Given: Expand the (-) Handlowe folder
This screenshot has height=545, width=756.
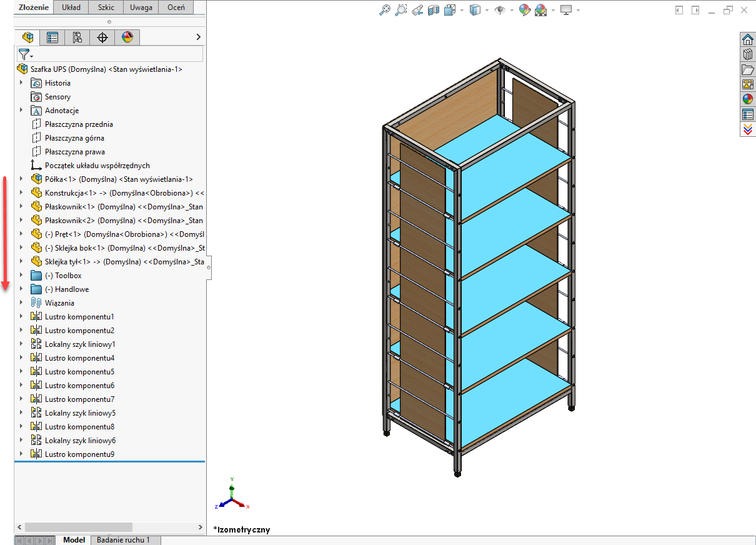Looking at the screenshot, I should point(21,289).
